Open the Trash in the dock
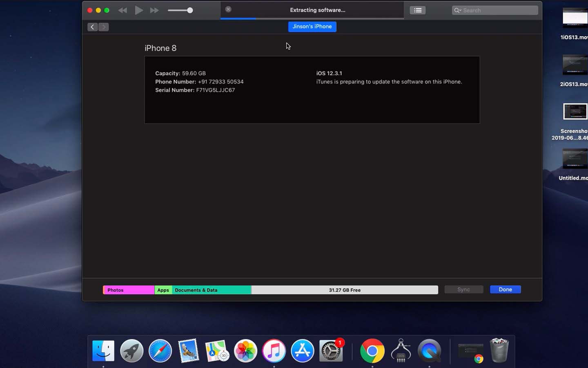588x368 pixels. 499,350
